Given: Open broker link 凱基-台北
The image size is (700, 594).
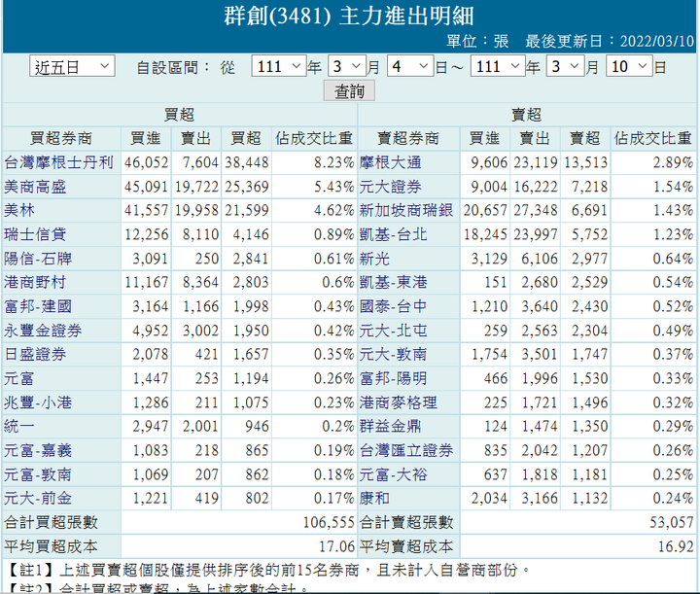Looking at the screenshot, I should coord(394,234).
